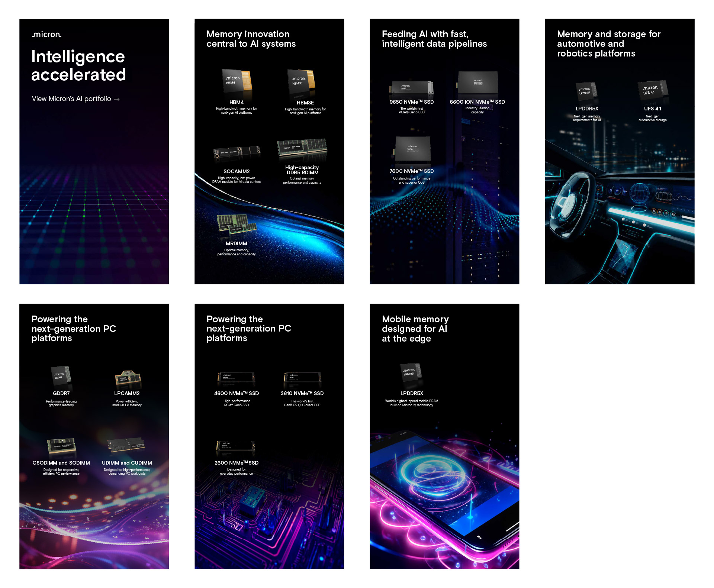Click the 3610 NVMe SSD label
Viewport: 714px width, 588px height.
tap(302, 393)
